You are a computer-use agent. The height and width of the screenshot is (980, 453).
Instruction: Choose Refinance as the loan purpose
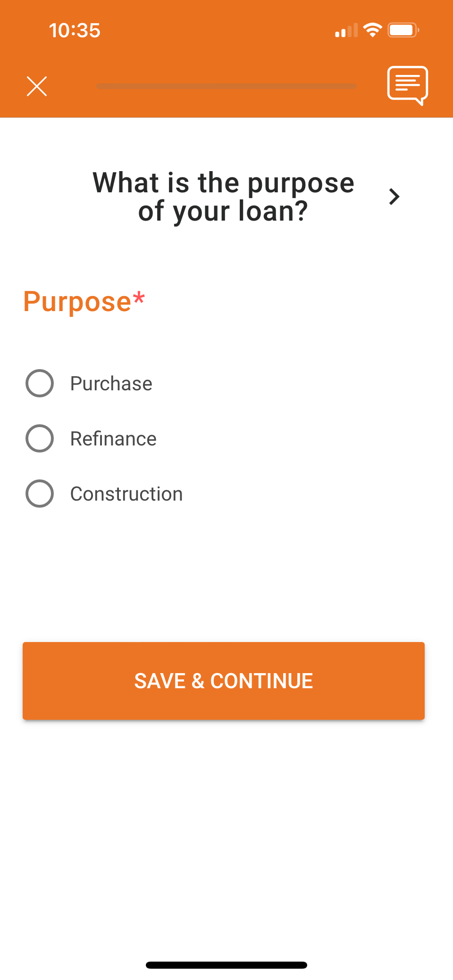point(39,439)
